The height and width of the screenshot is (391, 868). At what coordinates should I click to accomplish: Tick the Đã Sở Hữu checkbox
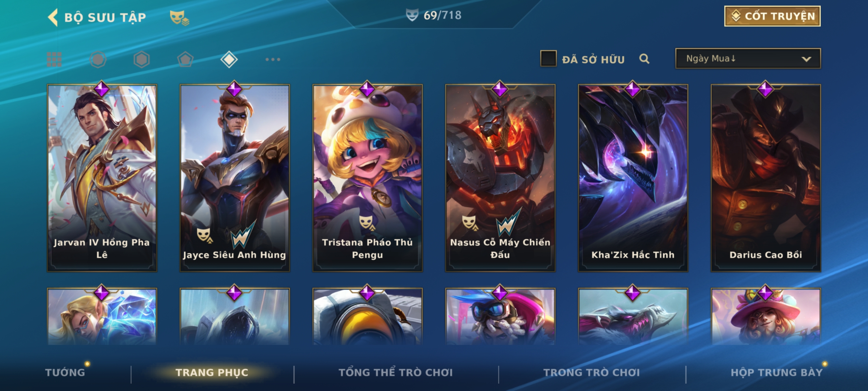pyautogui.click(x=548, y=59)
